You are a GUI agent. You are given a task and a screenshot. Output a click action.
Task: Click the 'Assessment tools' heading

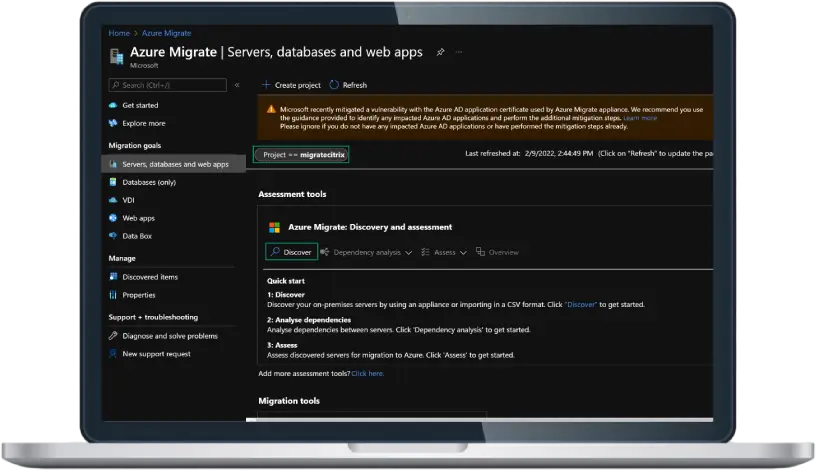[x=292, y=194]
